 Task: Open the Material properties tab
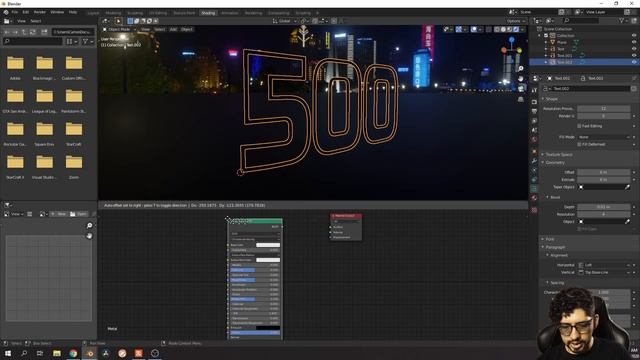[534, 198]
